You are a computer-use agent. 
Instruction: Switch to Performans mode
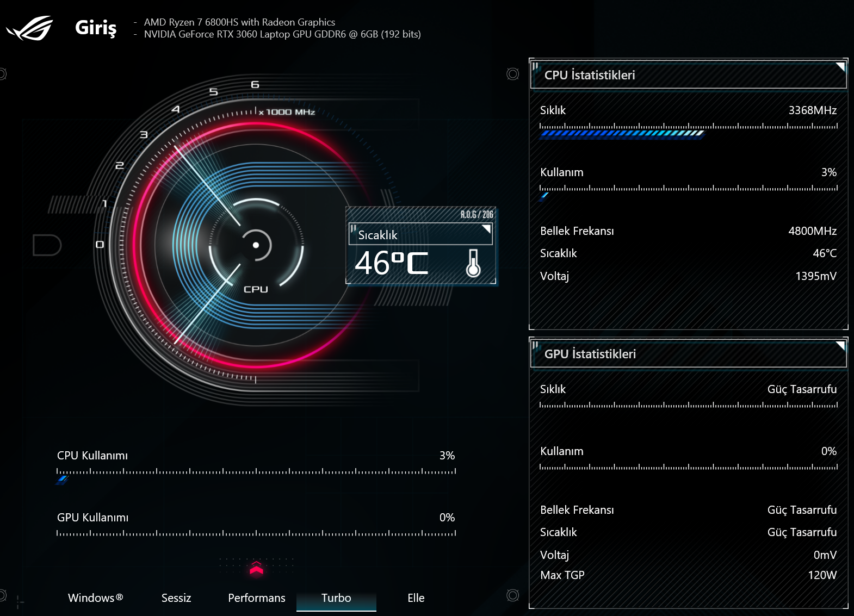pos(257,598)
